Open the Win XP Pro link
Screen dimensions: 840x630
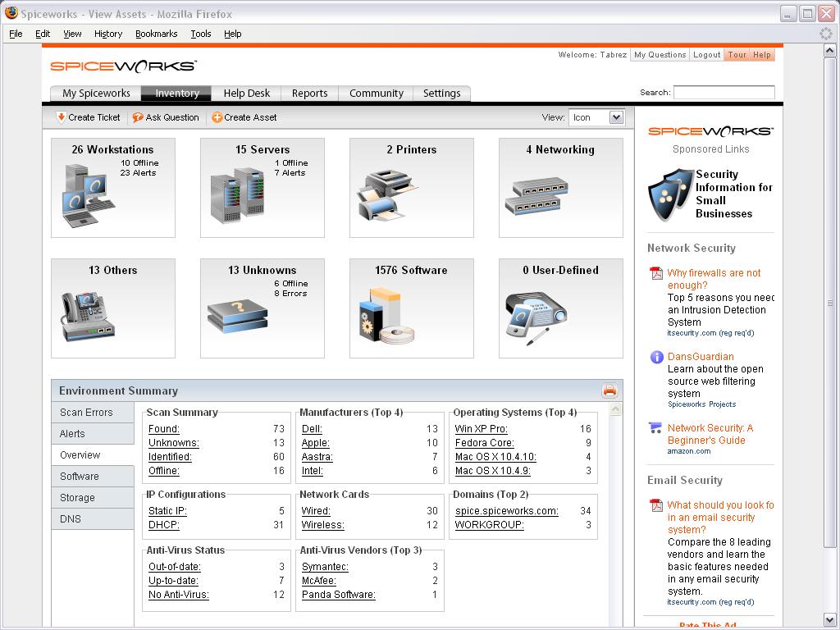[481, 429]
